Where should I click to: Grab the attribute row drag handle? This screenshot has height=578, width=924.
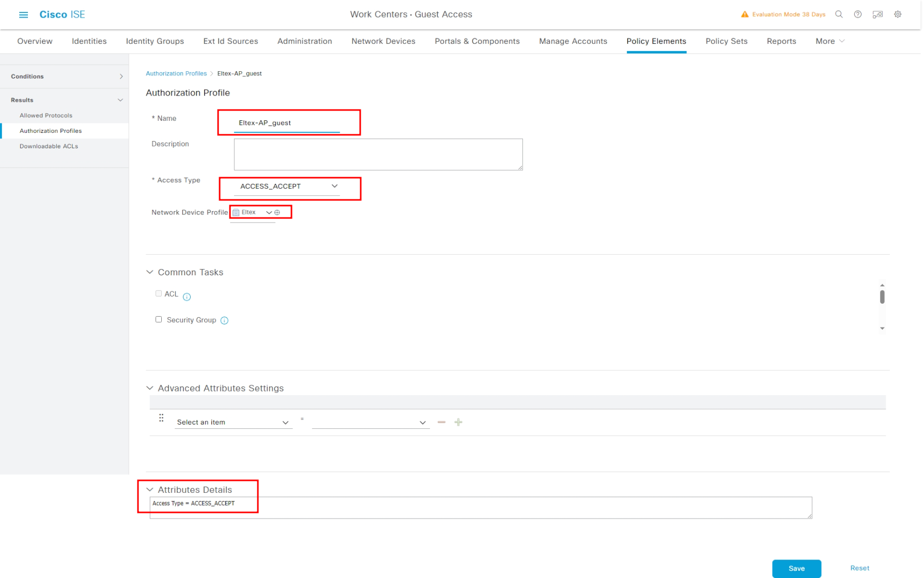161,417
